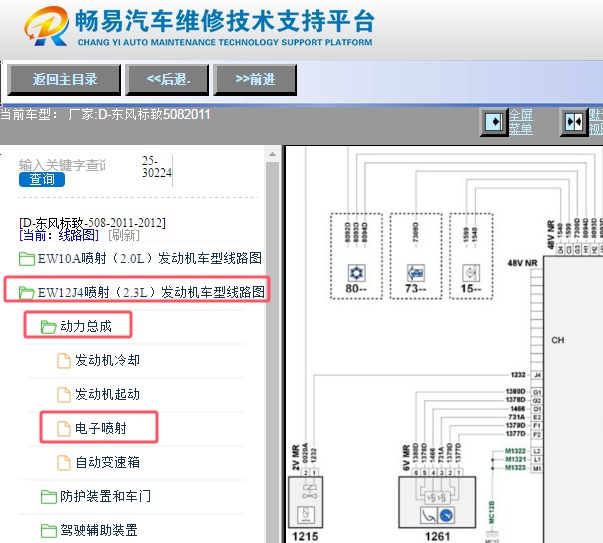Image resolution: width=603 pixels, height=543 pixels.
Task: Click open-folder icon beside EW12J4喷射 entry
Action: (x=27, y=293)
